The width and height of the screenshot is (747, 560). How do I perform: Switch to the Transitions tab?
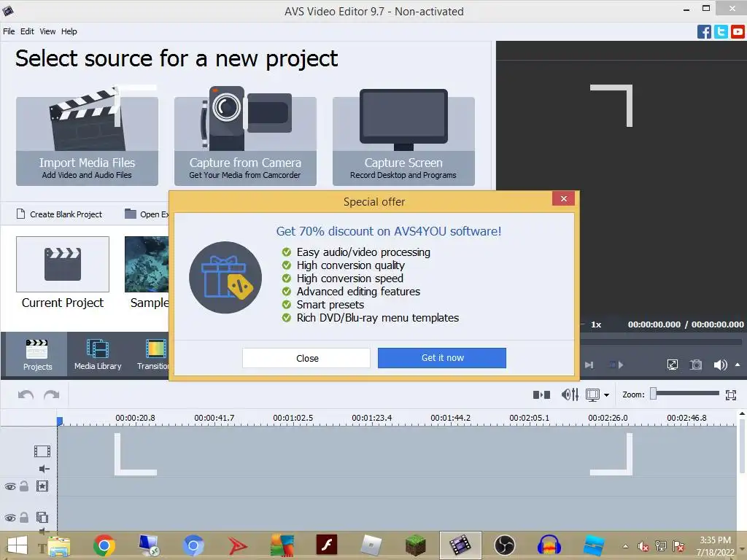pyautogui.click(x=152, y=354)
